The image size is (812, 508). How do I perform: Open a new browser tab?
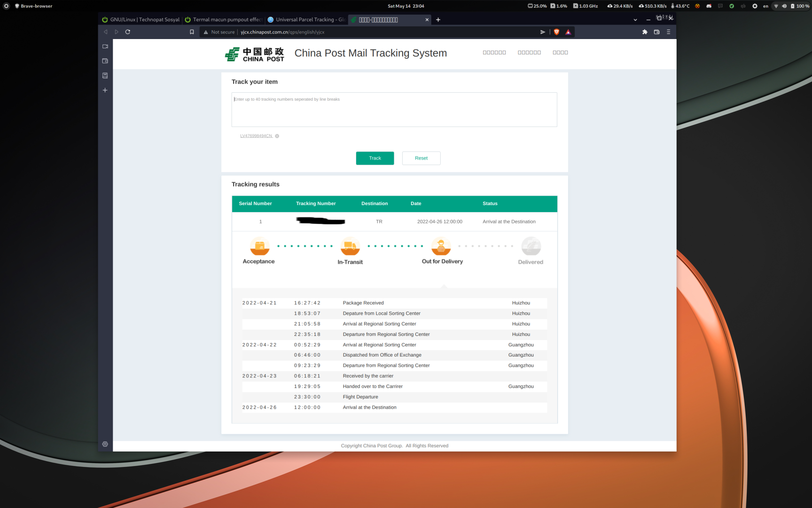point(438,20)
